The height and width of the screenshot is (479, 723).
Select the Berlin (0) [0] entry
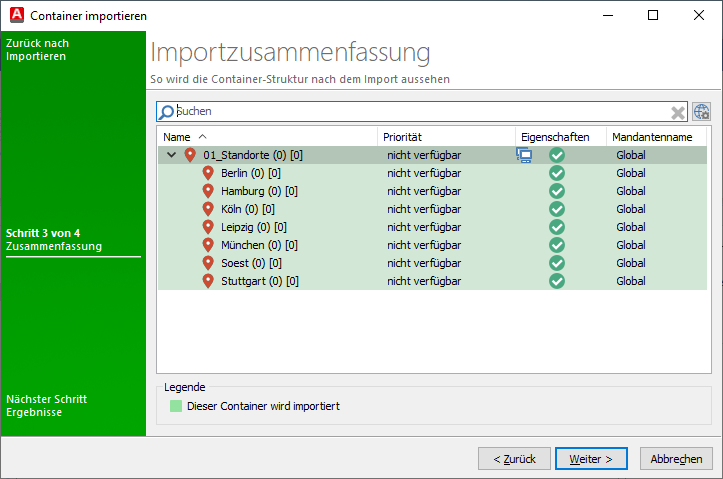pos(251,173)
